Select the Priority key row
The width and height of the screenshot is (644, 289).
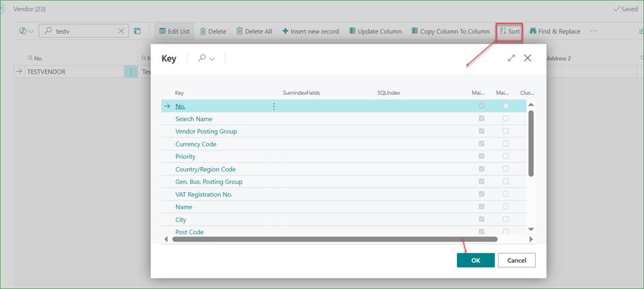click(x=185, y=156)
